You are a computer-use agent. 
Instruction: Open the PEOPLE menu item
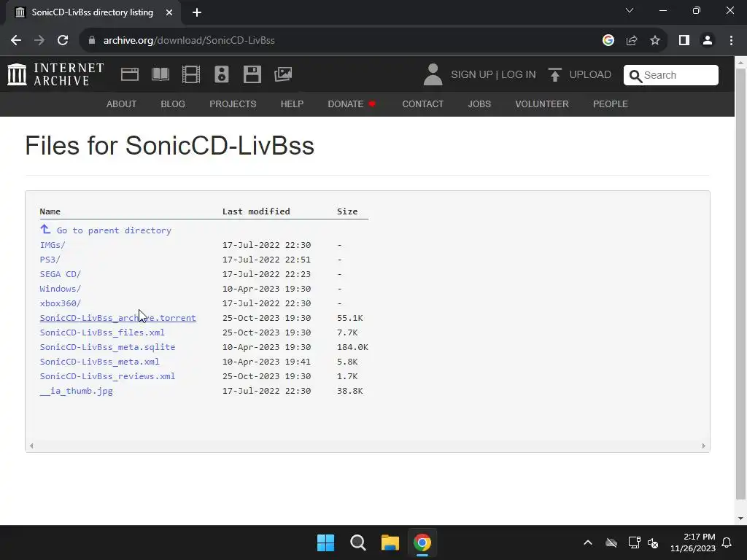pos(611,104)
